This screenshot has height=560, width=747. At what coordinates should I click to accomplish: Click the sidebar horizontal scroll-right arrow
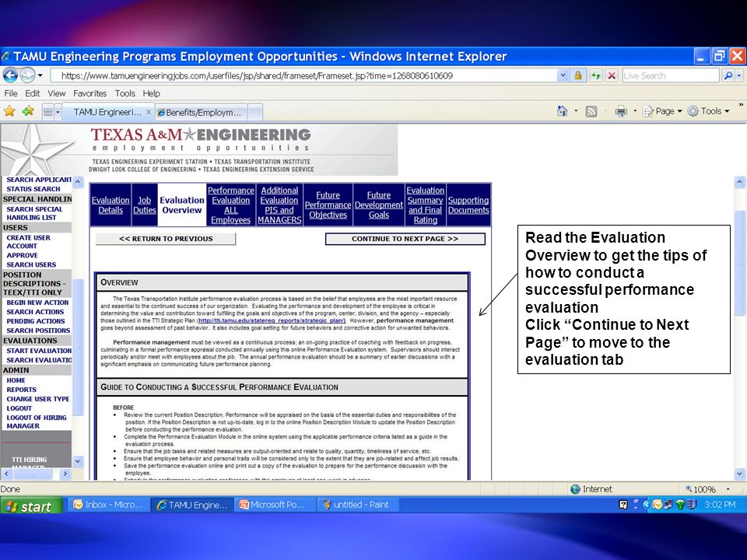(65, 474)
